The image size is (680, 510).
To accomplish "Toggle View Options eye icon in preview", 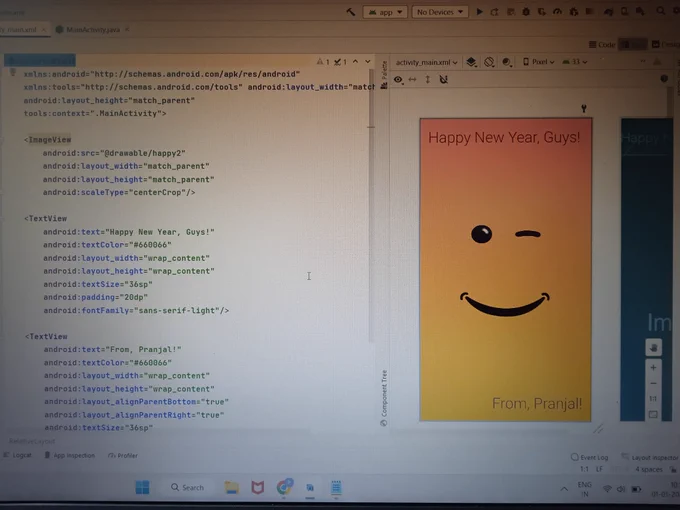I will pyautogui.click(x=398, y=80).
